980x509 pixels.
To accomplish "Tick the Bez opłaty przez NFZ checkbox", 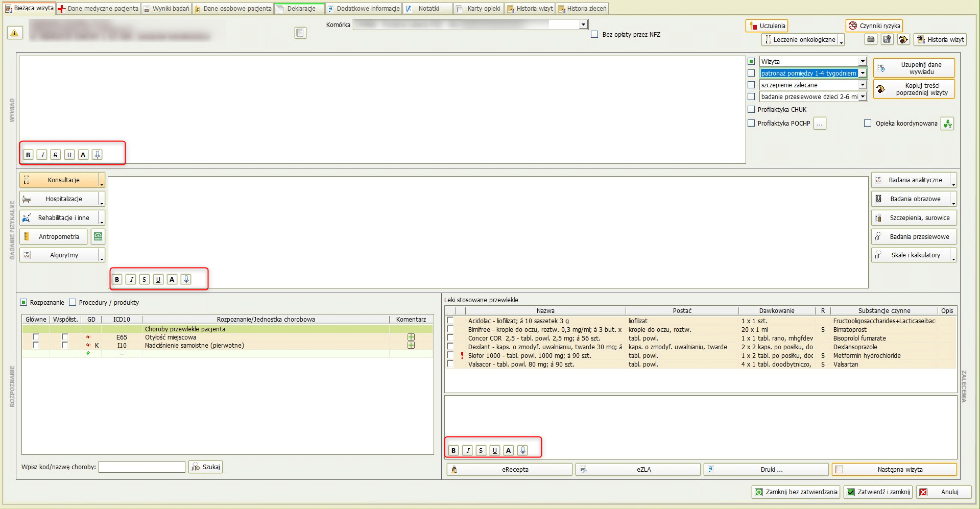I will tap(594, 34).
